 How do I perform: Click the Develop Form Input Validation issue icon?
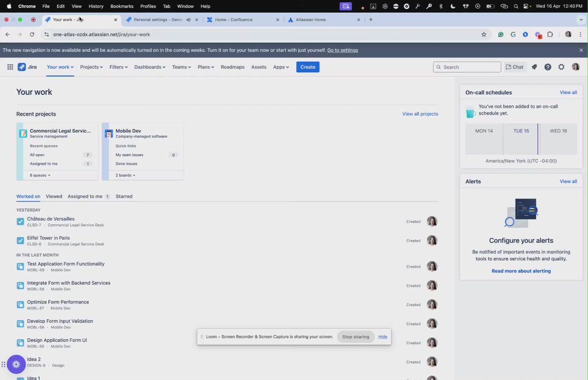click(20, 324)
